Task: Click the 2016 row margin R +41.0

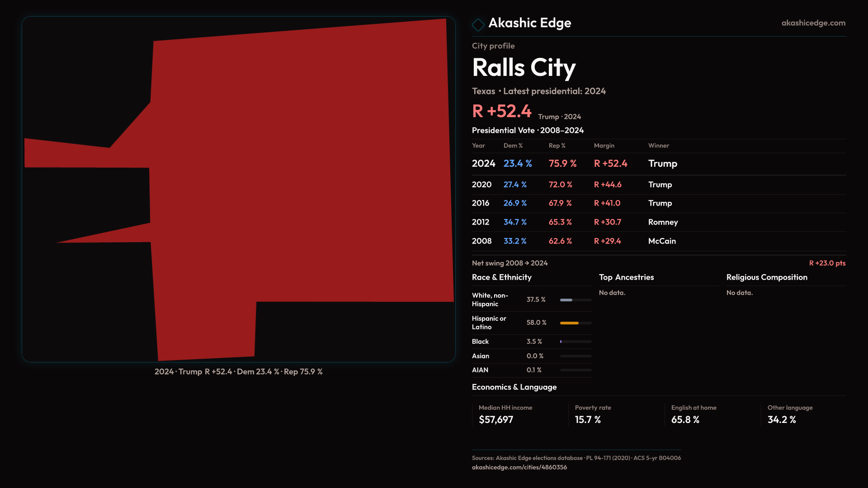Action: [607, 203]
